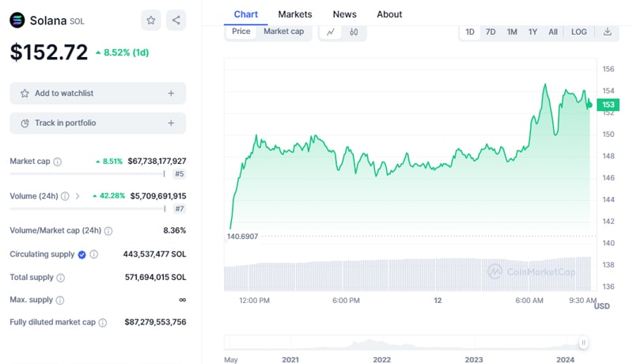The height and width of the screenshot is (364, 633).
Task: Click the Circulating supply verified badge
Action: click(x=82, y=255)
